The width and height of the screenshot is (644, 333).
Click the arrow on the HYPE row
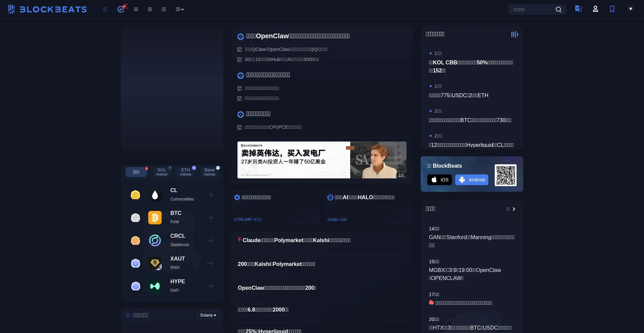pos(210,286)
